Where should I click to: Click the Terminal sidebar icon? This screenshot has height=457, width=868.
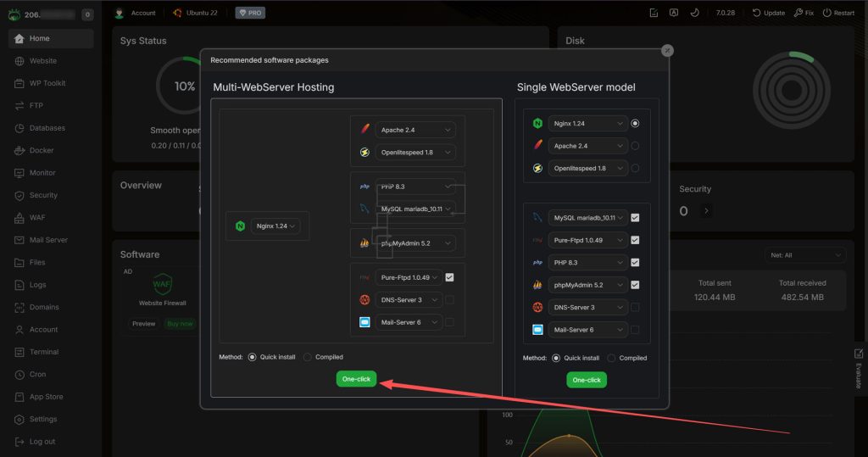pos(20,352)
